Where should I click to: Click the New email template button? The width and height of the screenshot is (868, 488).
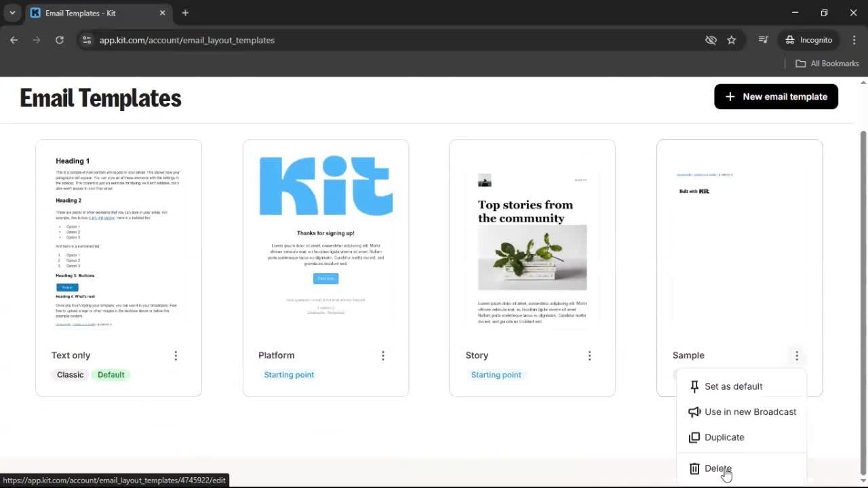(x=776, y=96)
